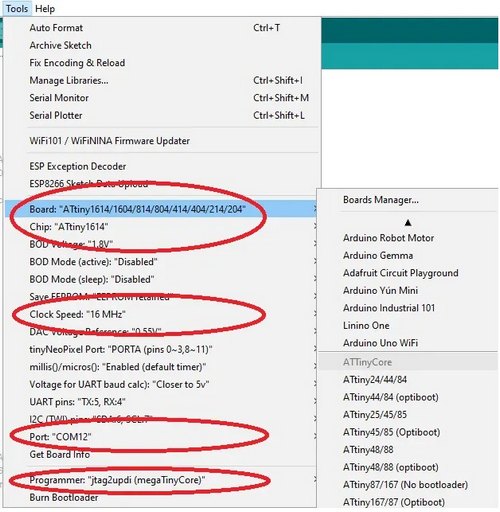Open the Serial Plotter
Screen dimensions: 500x512
coord(162,115)
